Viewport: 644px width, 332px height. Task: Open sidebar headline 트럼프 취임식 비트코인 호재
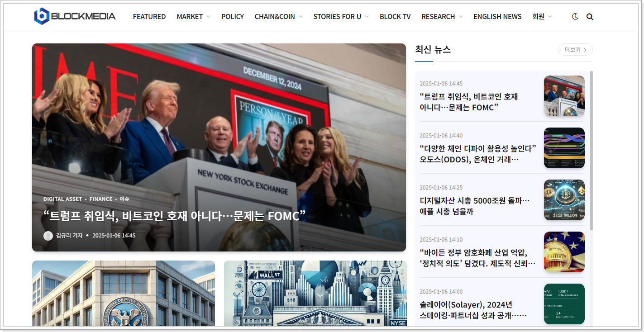(469, 102)
